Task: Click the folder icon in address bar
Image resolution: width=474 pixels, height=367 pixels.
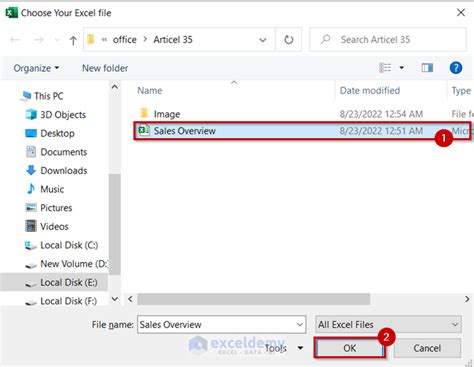Action: [91, 40]
